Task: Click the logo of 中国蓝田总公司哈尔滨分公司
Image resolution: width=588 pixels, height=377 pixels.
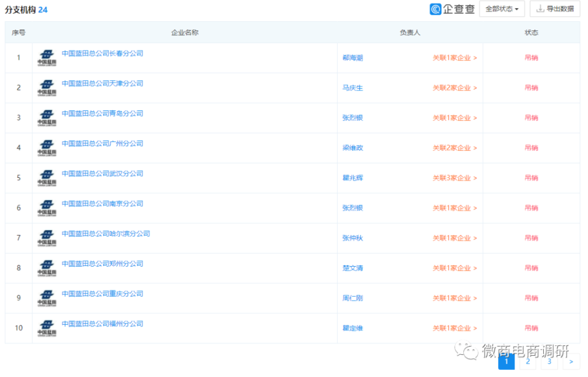Action: [47, 238]
